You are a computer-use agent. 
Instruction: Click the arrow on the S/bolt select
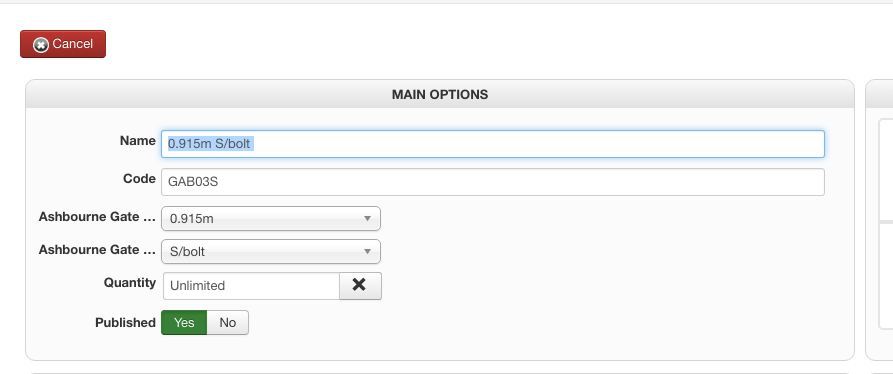[368, 252]
